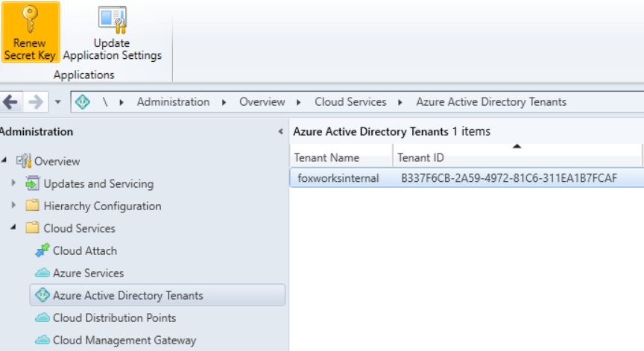The image size is (644, 351).
Task: Expand the breadcrumb arrow after the backslash
Action: [x=121, y=102]
